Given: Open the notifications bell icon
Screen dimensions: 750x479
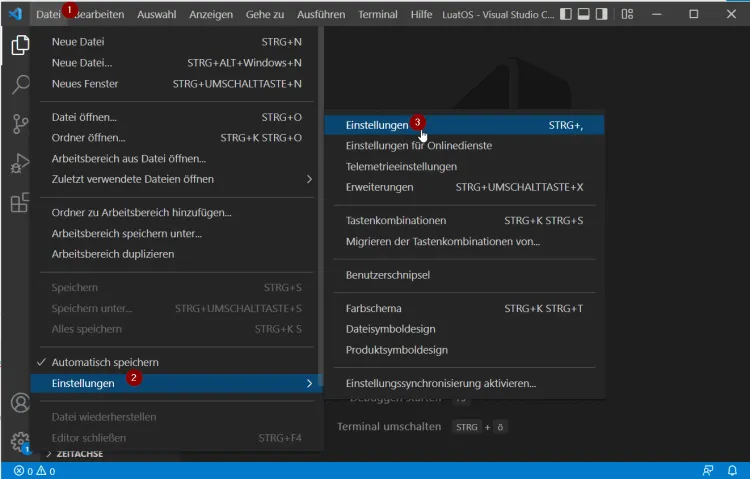Looking at the screenshot, I should pyautogui.click(x=732, y=471).
